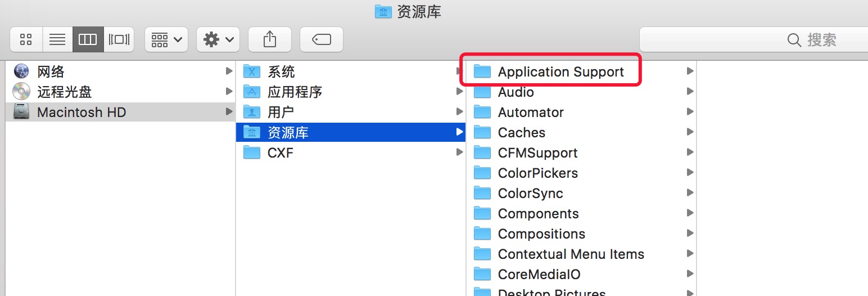Click the Edit Tags button
868x296 pixels.
point(321,39)
